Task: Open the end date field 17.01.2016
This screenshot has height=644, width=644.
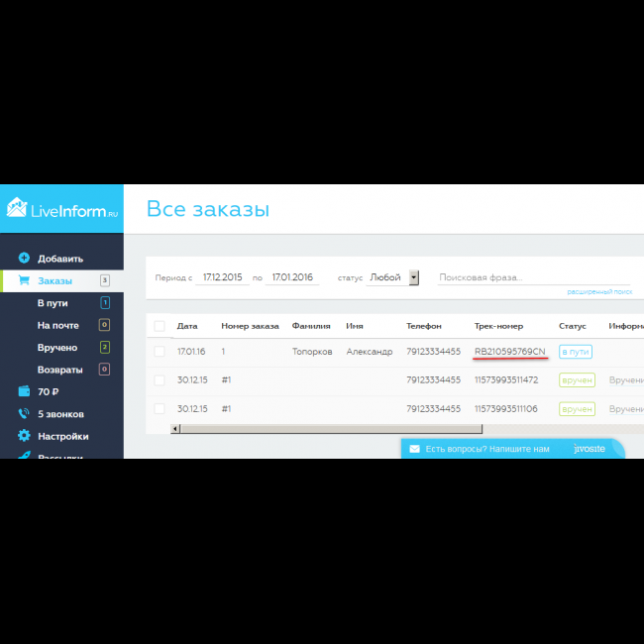Action: (x=292, y=277)
